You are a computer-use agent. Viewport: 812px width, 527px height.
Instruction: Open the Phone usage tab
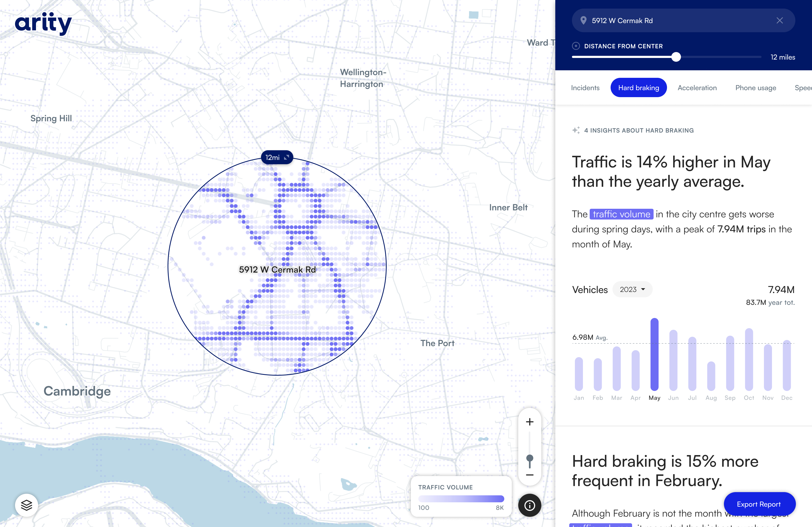tap(756, 87)
